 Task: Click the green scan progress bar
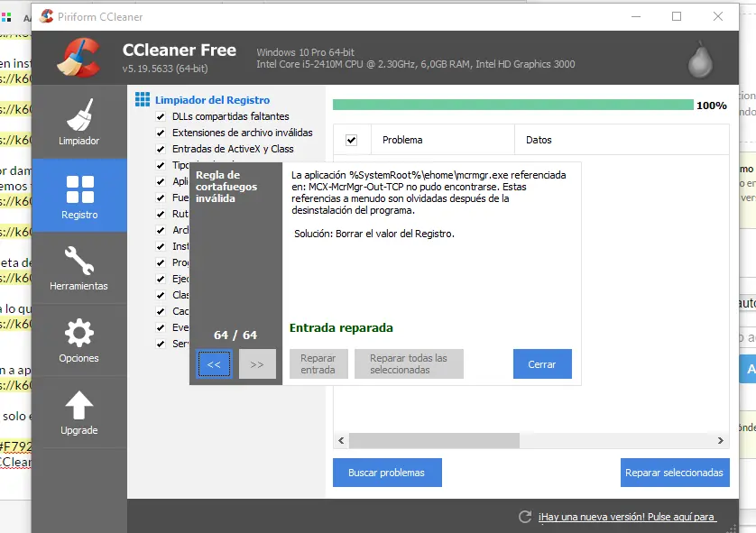point(513,105)
